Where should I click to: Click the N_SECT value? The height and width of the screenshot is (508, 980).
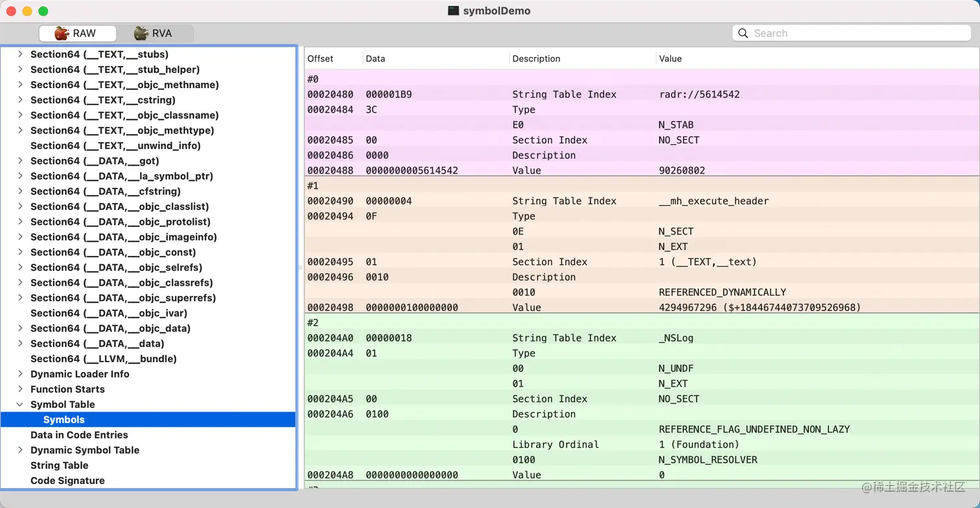(676, 231)
